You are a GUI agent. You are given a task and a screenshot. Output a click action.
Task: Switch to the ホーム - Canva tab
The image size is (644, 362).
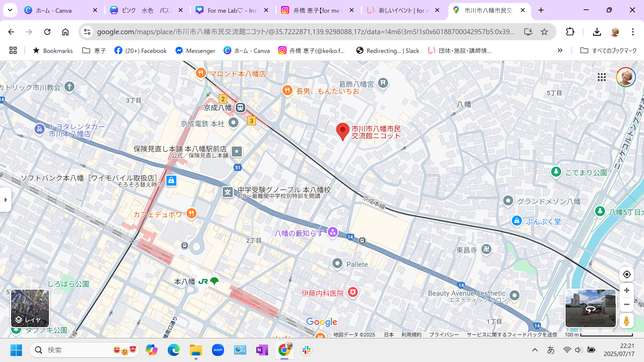[54, 10]
